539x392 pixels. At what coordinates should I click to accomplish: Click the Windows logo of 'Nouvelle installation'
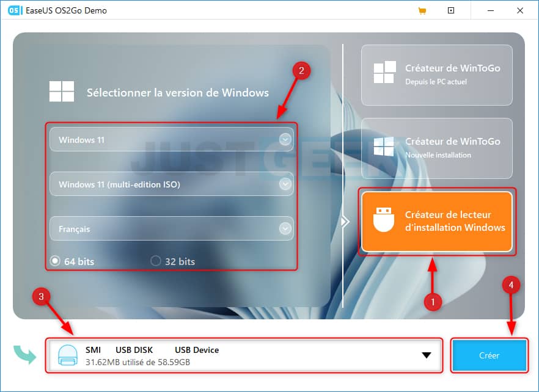[384, 147]
